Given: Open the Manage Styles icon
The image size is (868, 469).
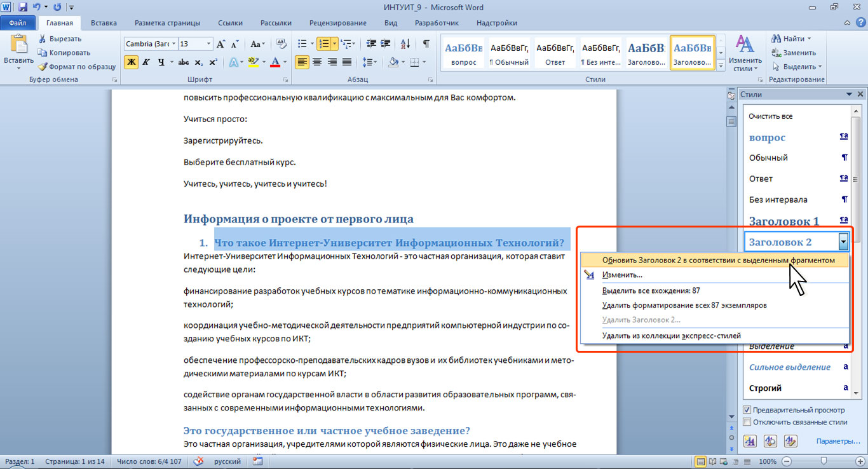Looking at the screenshot, I should tap(790, 441).
